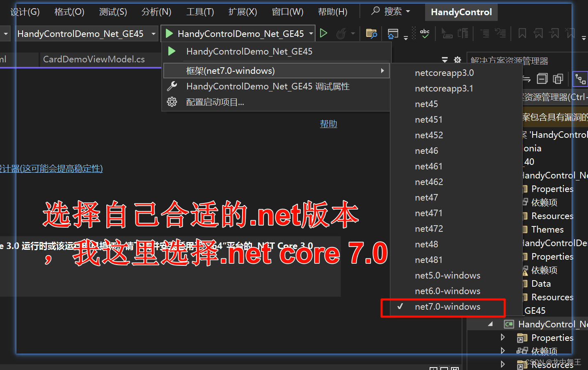Start without debugging using hollow green arrow
The image size is (588, 370).
point(324,33)
